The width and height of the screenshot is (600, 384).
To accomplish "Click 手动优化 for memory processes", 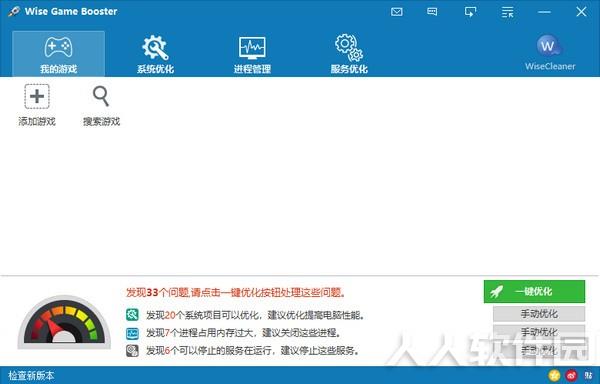I will [539, 332].
